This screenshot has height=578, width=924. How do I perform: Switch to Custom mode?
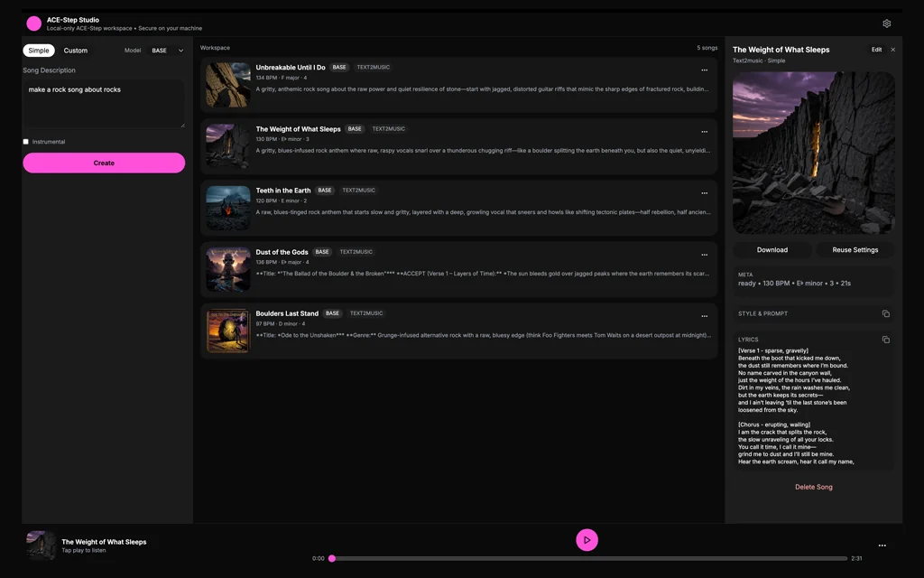(76, 51)
